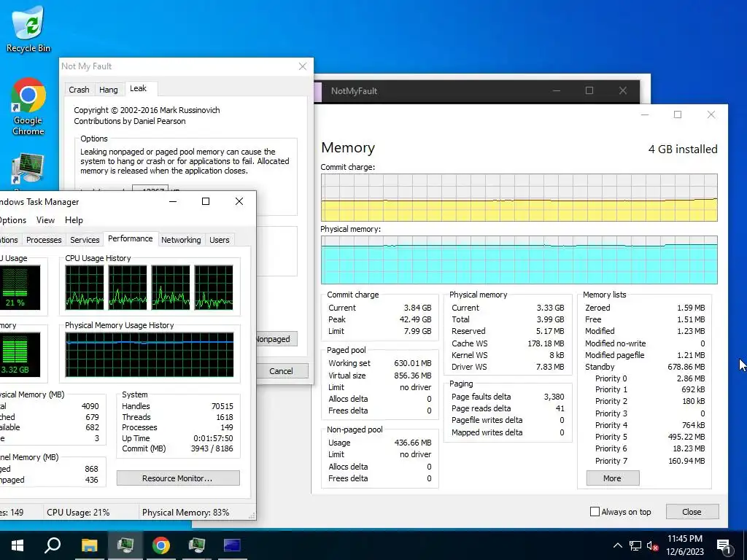Open network status tray icon
The width and height of the screenshot is (747, 560).
tap(635, 545)
